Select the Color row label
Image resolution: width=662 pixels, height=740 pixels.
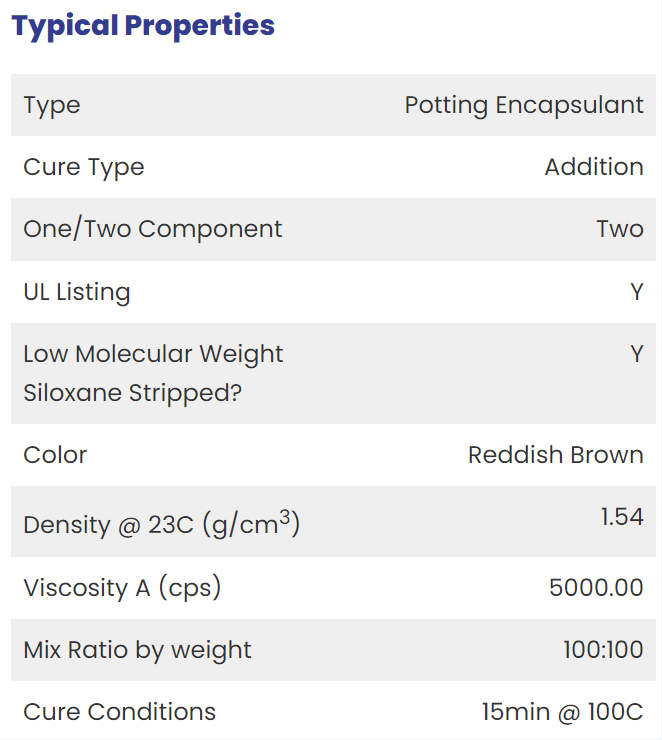(55, 455)
